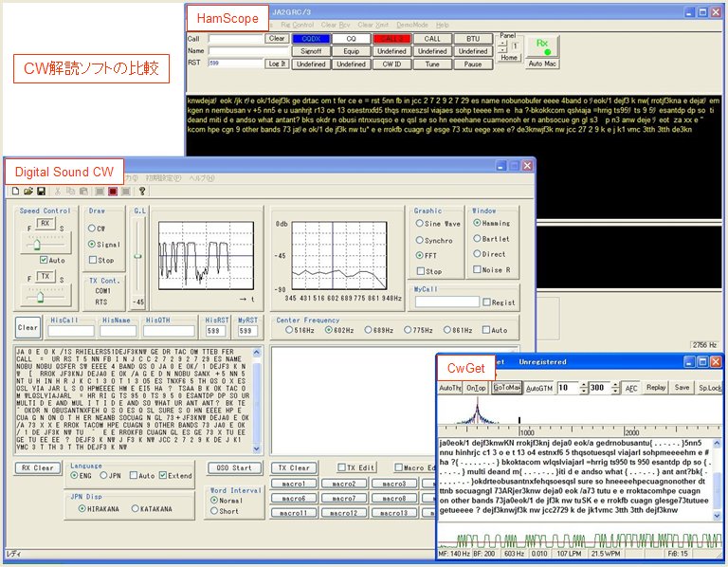Click Paste icon in Digital Sound CW toolbar
The width and height of the screenshot is (728, 567).
coord(83,191)
